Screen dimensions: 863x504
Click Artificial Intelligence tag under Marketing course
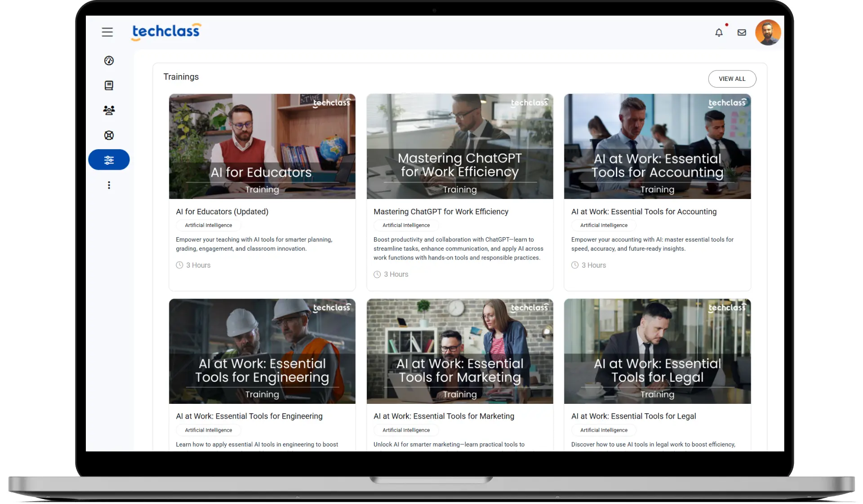406,430
